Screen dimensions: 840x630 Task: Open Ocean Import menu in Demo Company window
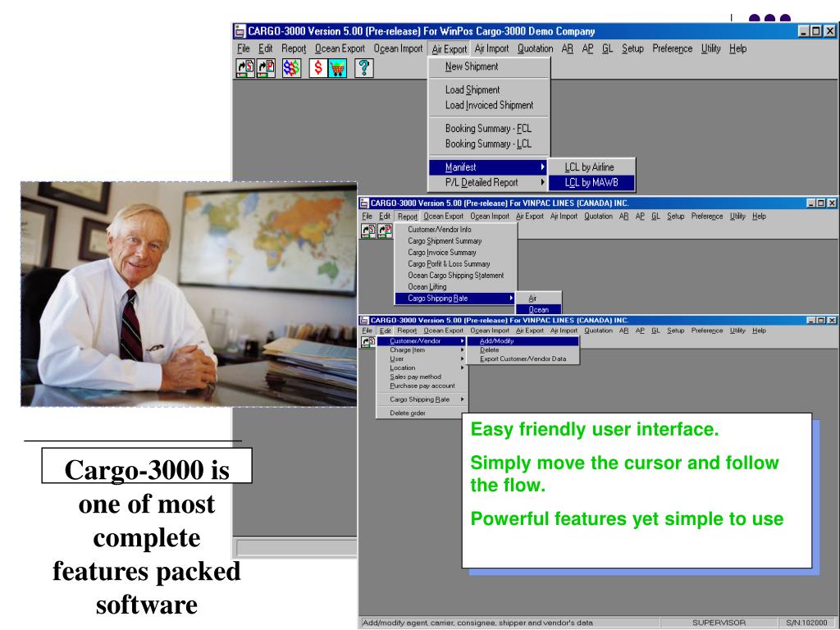pos(398,48)
